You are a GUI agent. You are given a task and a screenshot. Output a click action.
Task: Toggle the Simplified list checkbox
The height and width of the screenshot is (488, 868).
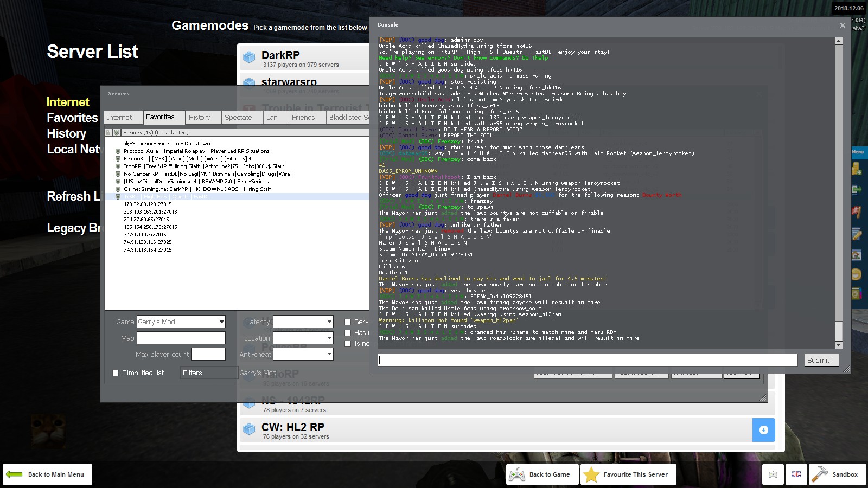[x=116, y=373]
